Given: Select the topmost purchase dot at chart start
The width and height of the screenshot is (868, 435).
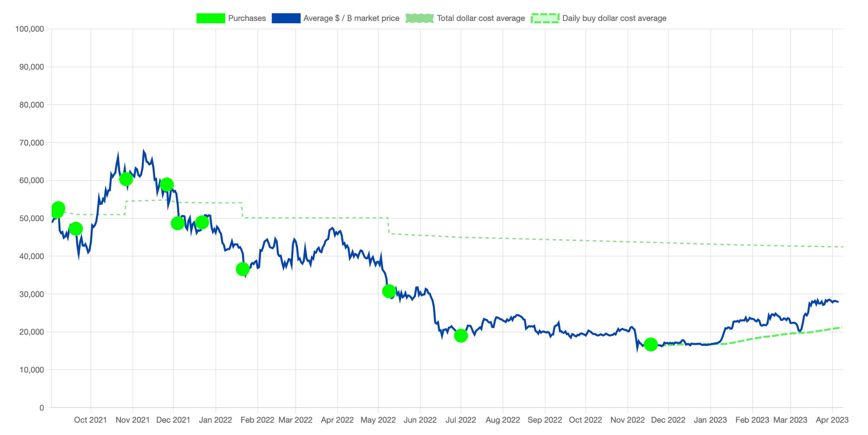Looking at the screenshot, I should (x=58, y=208).
